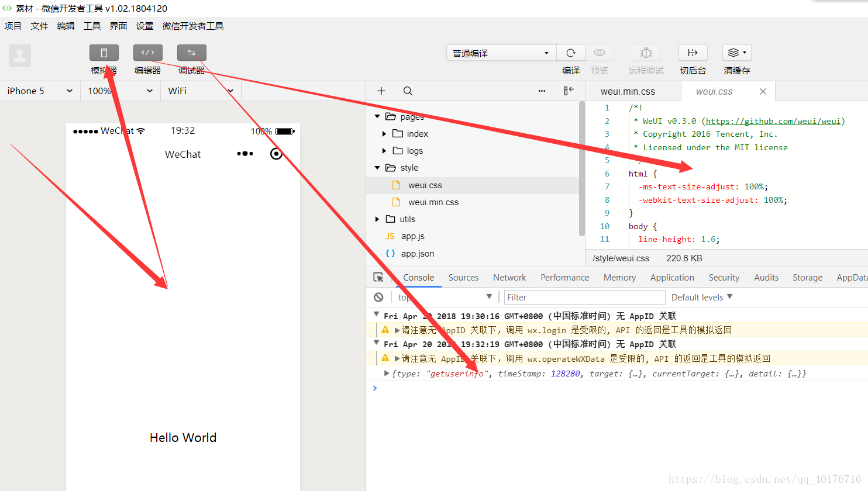
Task: Clear console with the ban icon
Action: pos(378,298)
